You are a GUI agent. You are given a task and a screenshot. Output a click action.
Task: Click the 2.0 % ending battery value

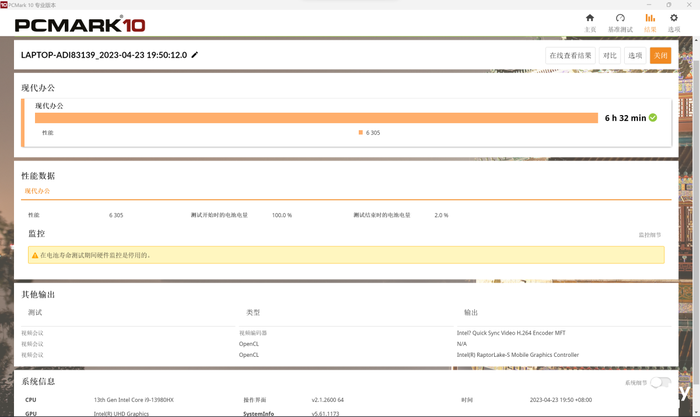(x=441, y=215)
